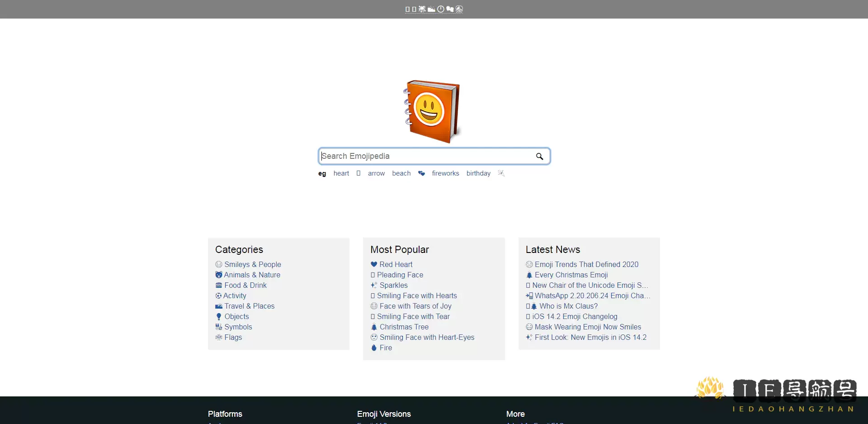Open the Smileys & People category

coord(252,265)
